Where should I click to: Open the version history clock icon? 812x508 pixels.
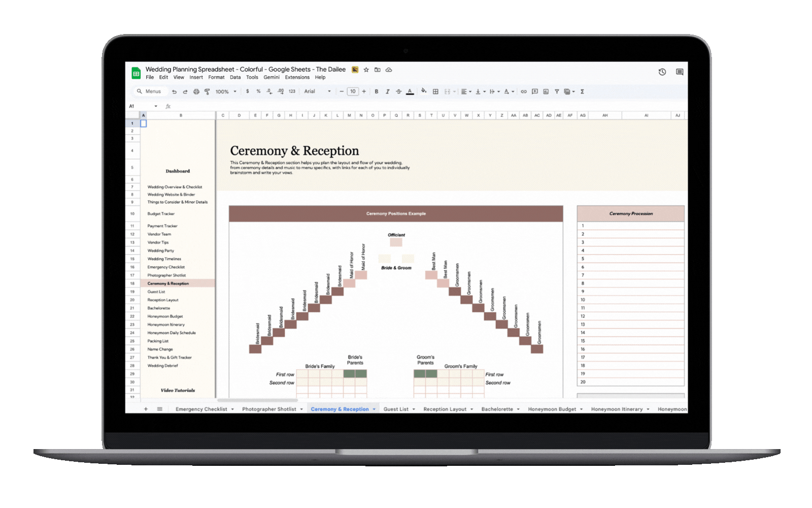(662, 72)
